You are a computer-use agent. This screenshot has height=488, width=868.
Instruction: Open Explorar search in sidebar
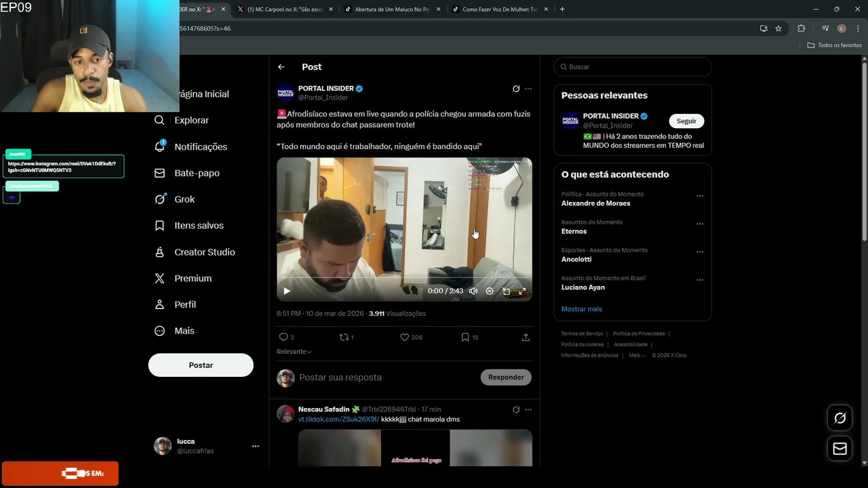[x=182, y=120]
